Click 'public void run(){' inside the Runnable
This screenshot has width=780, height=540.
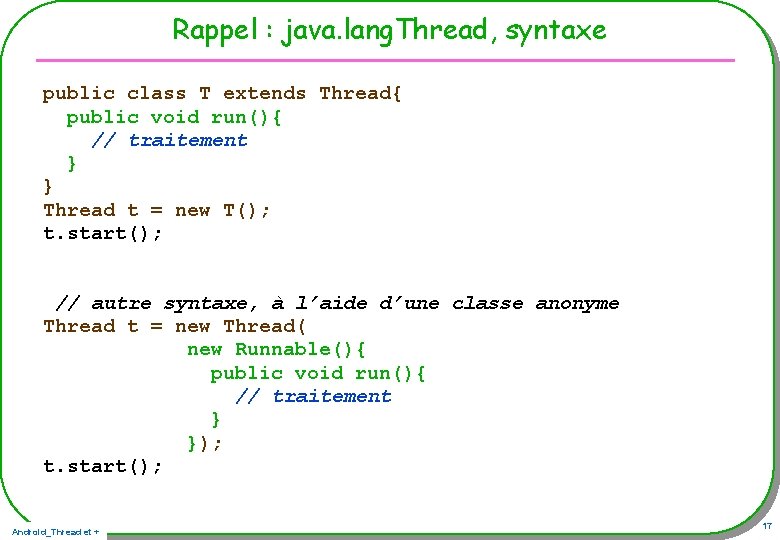click(x=317, y=373)
